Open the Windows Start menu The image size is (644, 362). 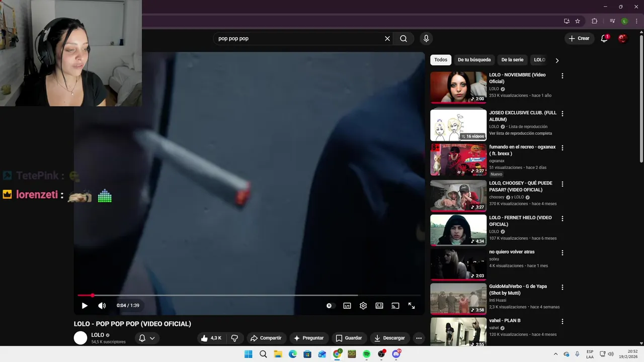coord(249,354)
